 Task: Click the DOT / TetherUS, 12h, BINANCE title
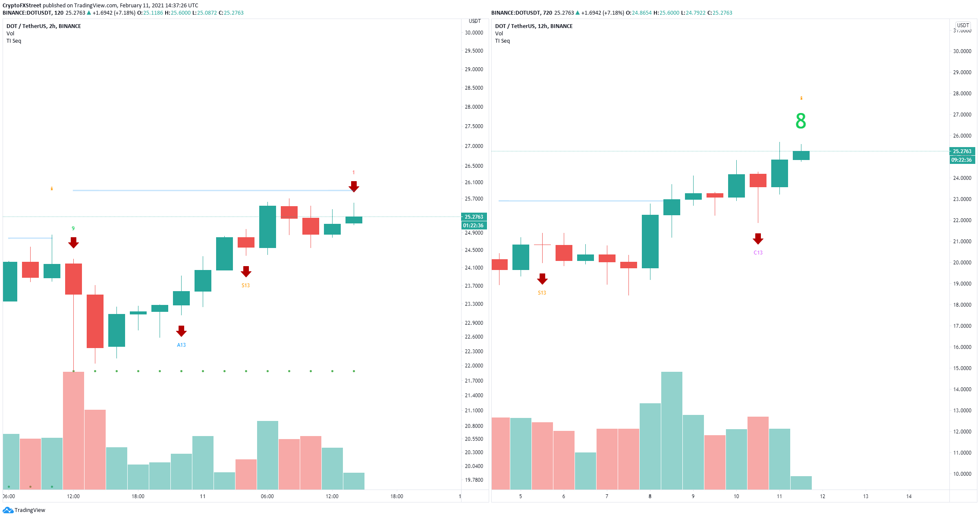534,26
